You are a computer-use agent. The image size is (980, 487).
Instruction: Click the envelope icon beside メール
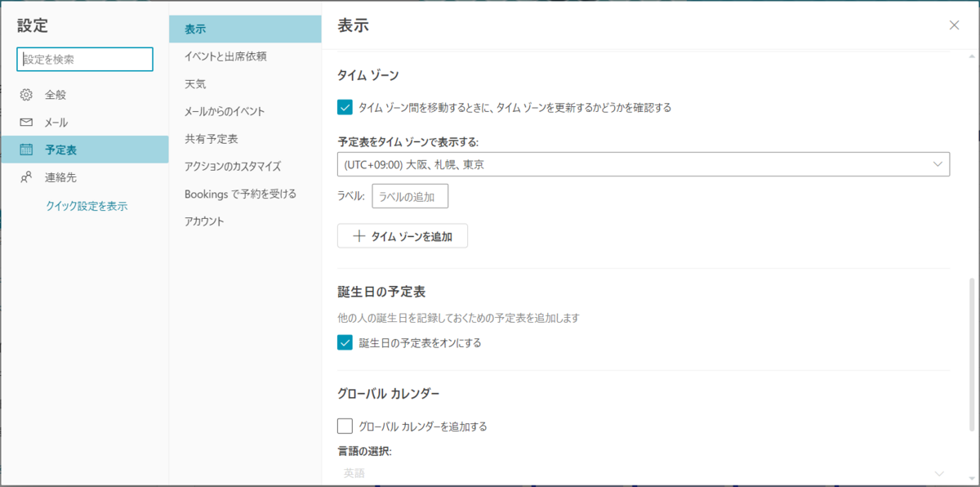click(26, 123)
